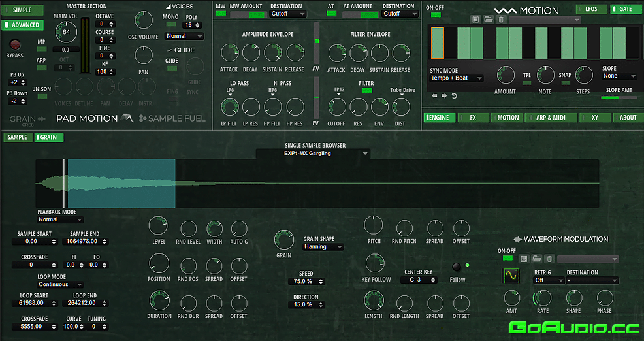Open the Retrig Off dropdown
This screenshot has height=341, width=644.
pyautogui.click(x=549, y=280)
